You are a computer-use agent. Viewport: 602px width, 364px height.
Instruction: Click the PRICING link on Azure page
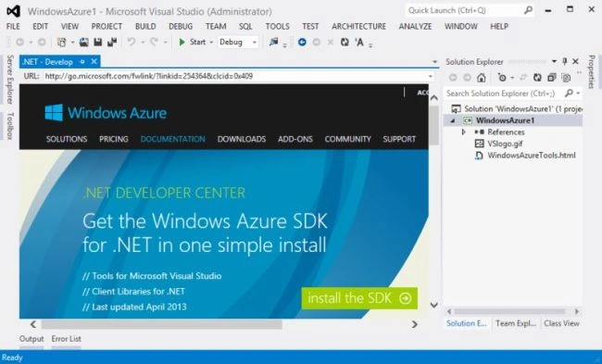point(114,139)
